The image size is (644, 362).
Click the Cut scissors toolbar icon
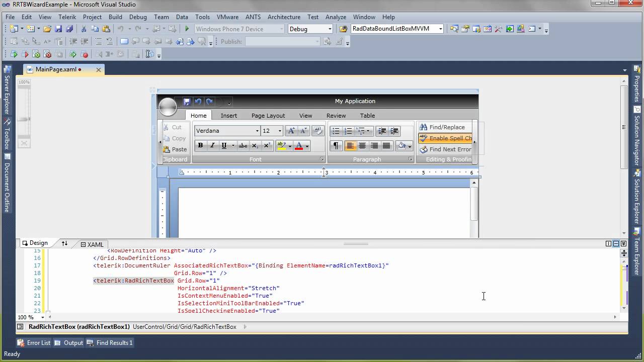(84, 29)
